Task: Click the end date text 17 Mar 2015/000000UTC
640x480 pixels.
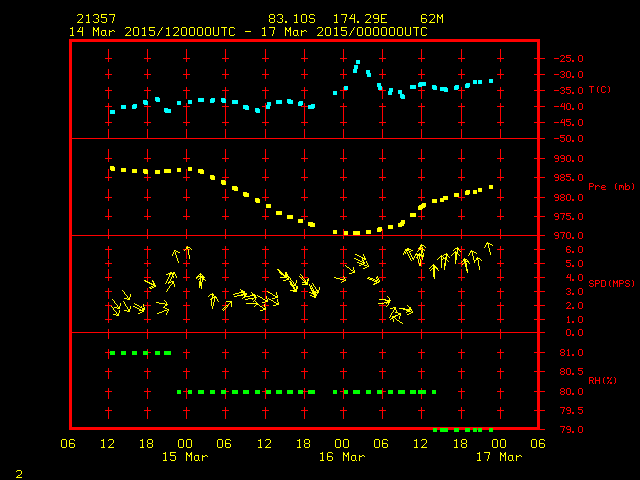Action: (x=344, y=32)
